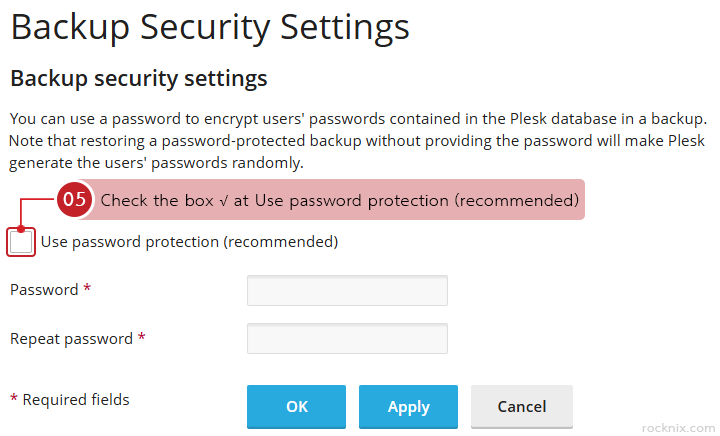Click the red asterisk beside Password
720x436 pixels.
pyautogui.click(x=87, y=290)
